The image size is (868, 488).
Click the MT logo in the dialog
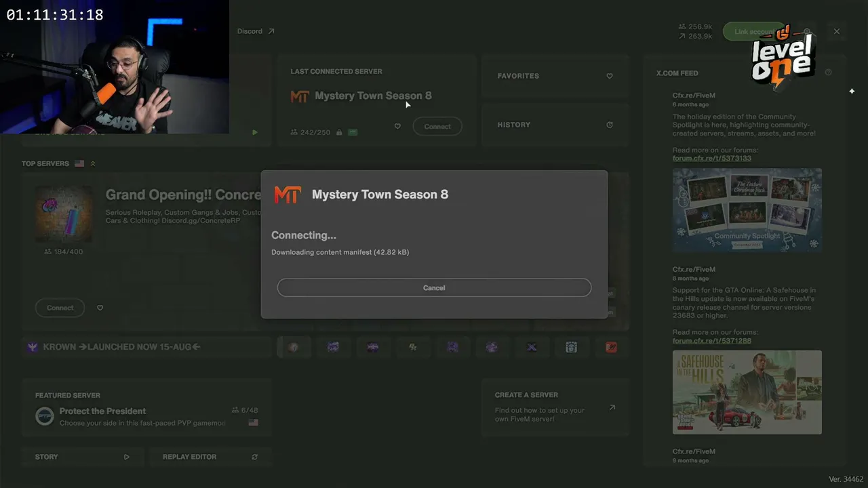coord(287,195)
